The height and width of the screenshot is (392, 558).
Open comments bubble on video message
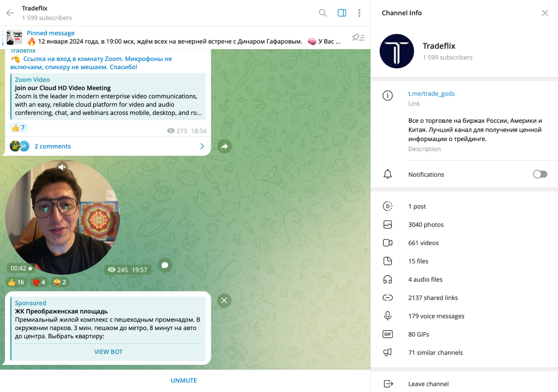(x=165, y=265)
